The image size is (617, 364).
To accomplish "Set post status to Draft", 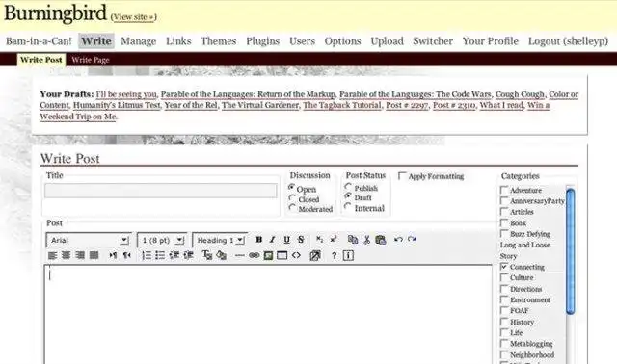I will (348, 195).
